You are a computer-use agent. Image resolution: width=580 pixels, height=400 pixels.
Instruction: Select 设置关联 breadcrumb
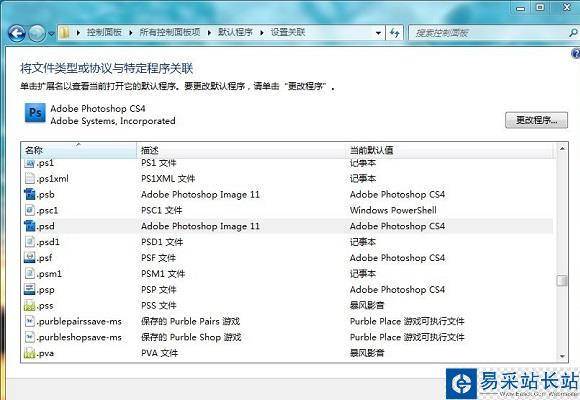[x=288, y=32]
